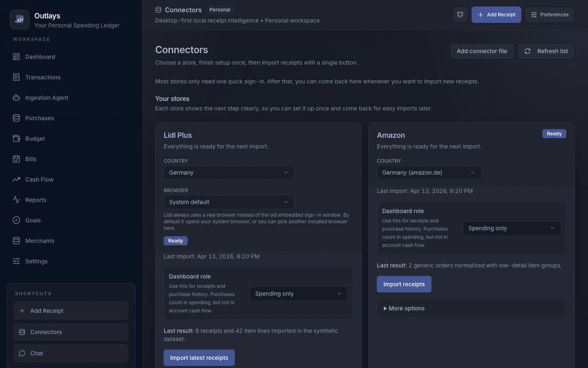Navigate to Purchases section
This screenshot has height=368, width=588.
[x=71, y=118]
